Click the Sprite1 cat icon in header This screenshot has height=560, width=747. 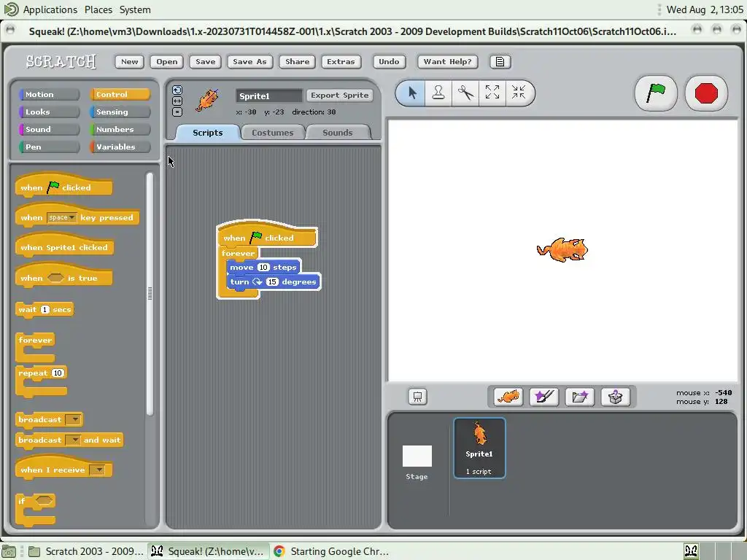206,100
